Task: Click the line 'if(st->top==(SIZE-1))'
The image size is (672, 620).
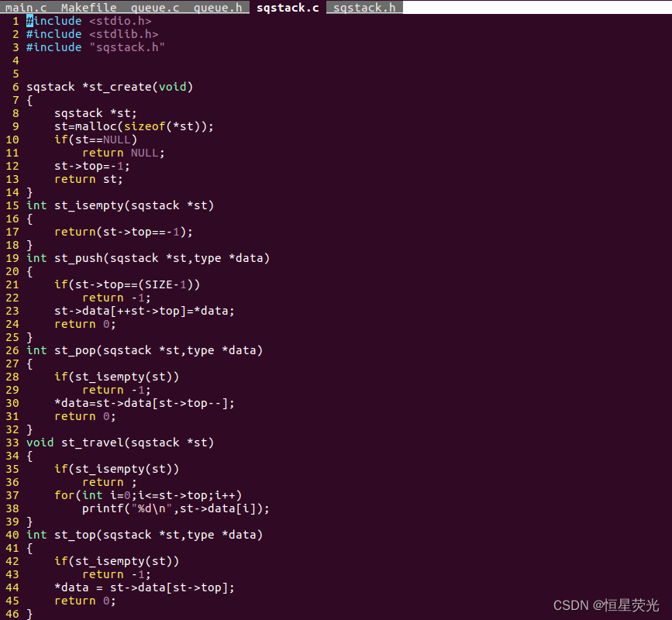Action: 127,284
